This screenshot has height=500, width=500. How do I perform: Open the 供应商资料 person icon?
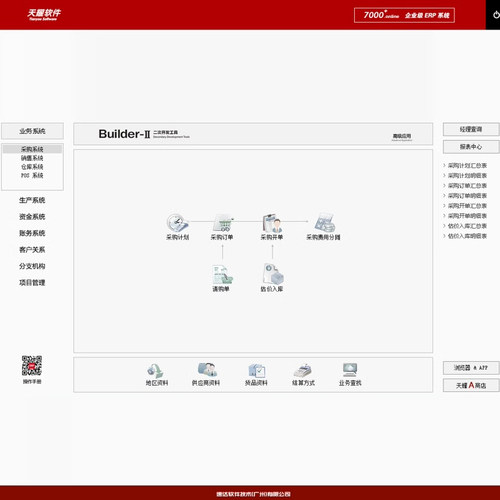pyautogui.click(x=207, y=369)
